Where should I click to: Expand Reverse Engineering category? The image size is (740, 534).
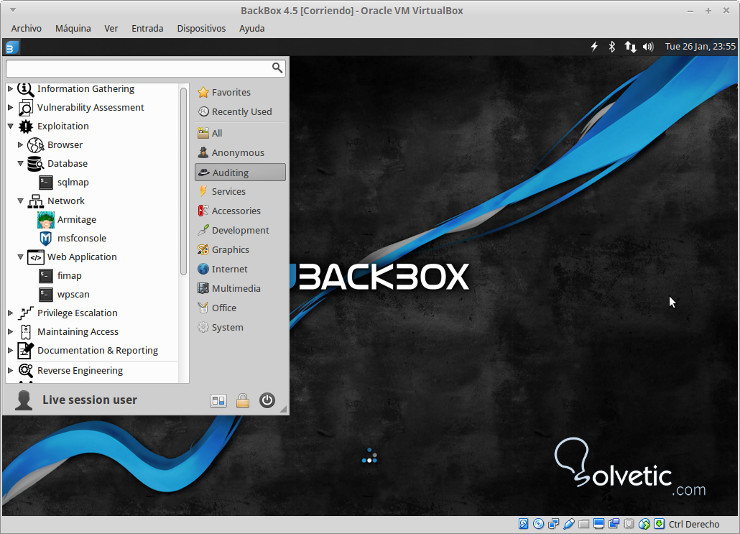[10, 370]
